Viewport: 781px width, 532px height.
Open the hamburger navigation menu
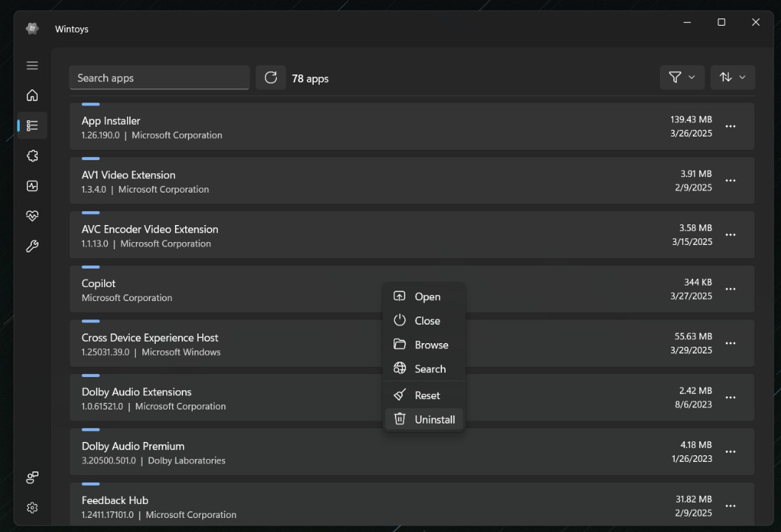[x=32, y=66]
